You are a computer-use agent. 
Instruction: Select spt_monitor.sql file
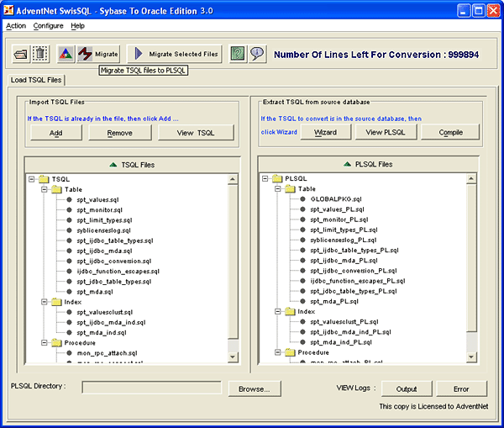pyautogui.click(x=99, y=210)
